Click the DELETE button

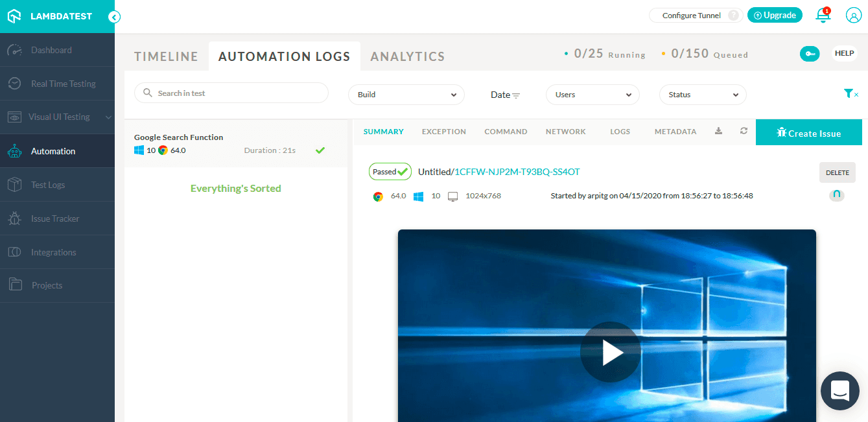point(838,173)
